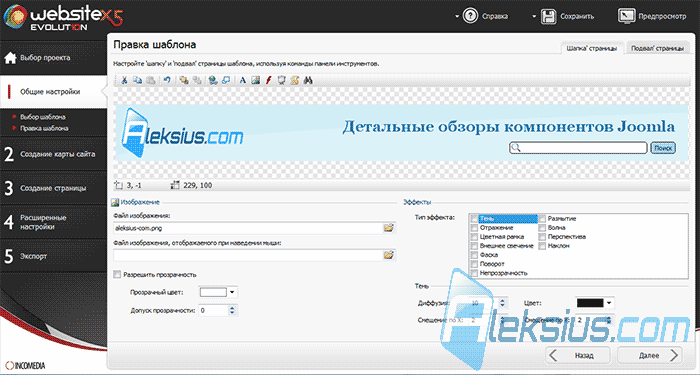The width and height of the screenshot is (700, 375).
Task: Enable the Внешнее свечение effect checkbox
Action: tap(474, 246)
